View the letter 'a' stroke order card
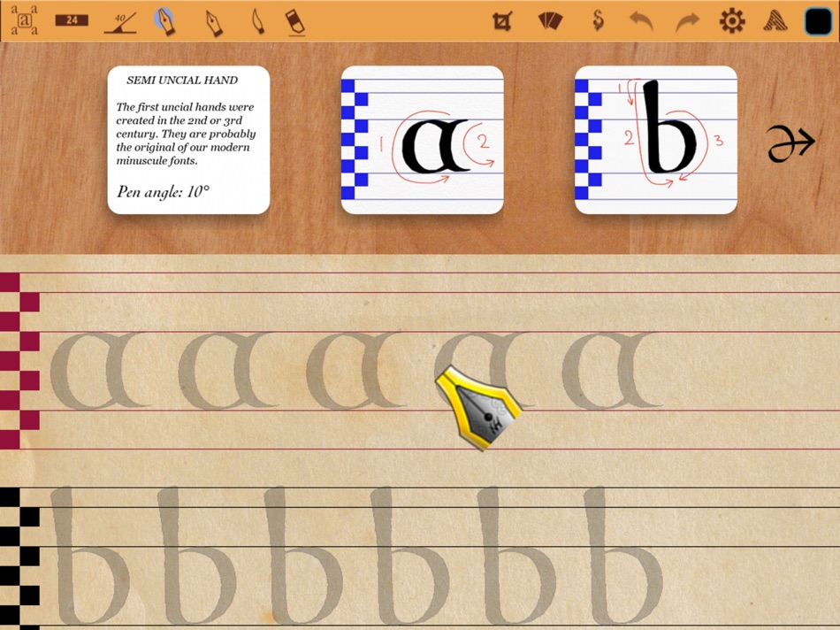 [423, 138]
